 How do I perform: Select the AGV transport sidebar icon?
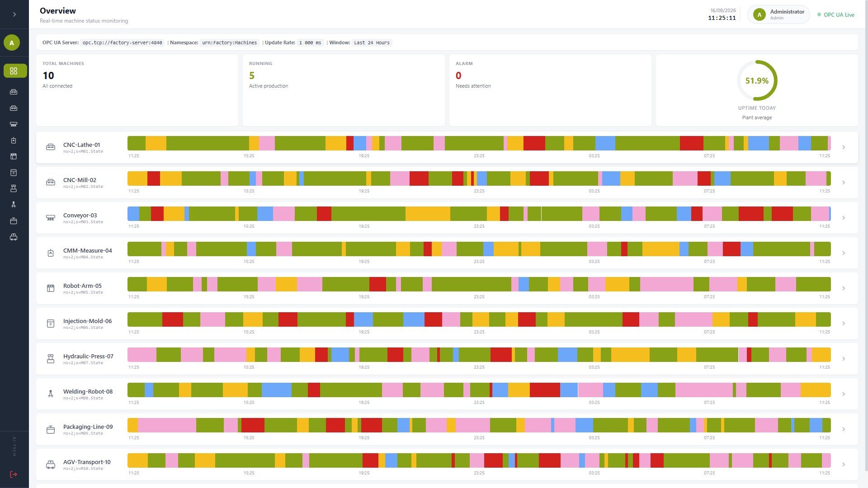(14, 237)
